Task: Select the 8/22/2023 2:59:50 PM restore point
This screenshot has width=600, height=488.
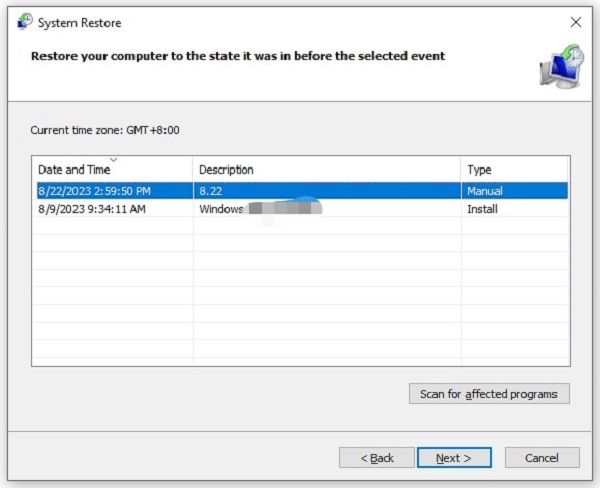Action: coord(96,191)
